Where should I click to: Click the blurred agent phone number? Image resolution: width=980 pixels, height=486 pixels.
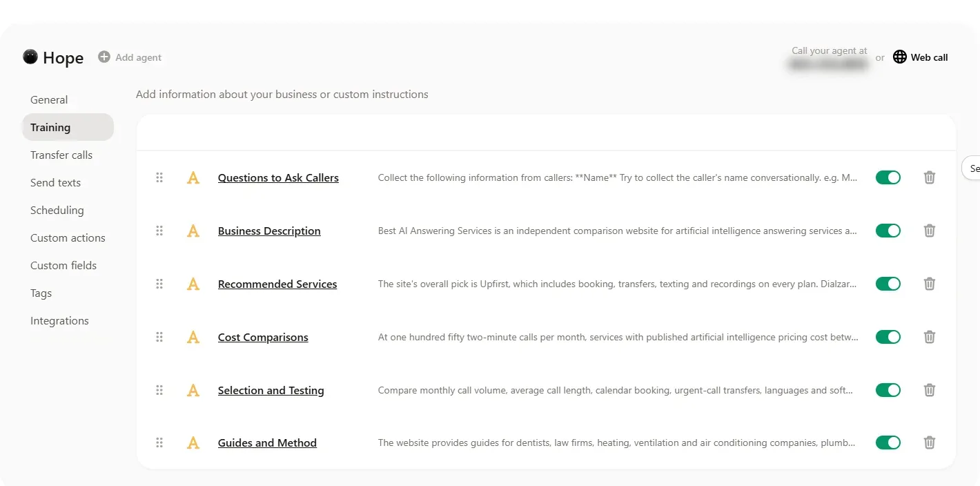[x=827, y=64]
